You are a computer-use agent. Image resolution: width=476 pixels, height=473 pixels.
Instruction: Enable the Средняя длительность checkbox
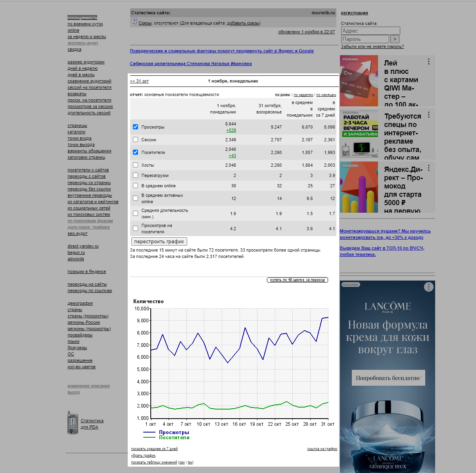[136, 213]
